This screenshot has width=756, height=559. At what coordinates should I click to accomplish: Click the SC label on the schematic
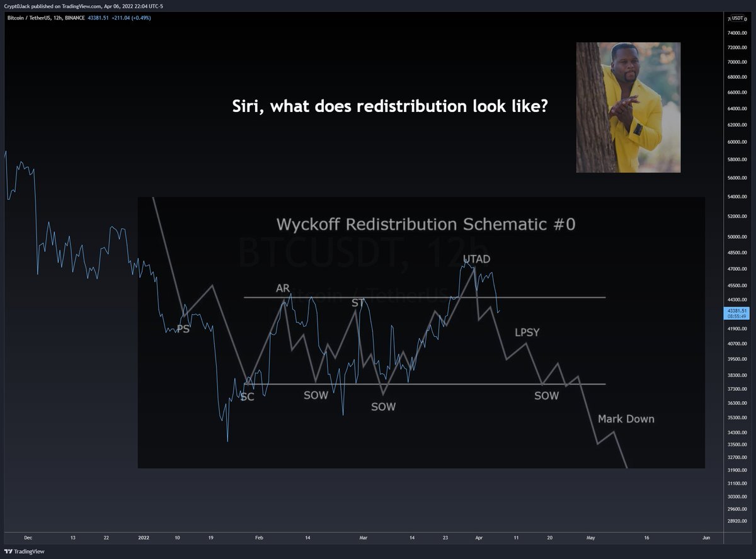tap(247, 397)
